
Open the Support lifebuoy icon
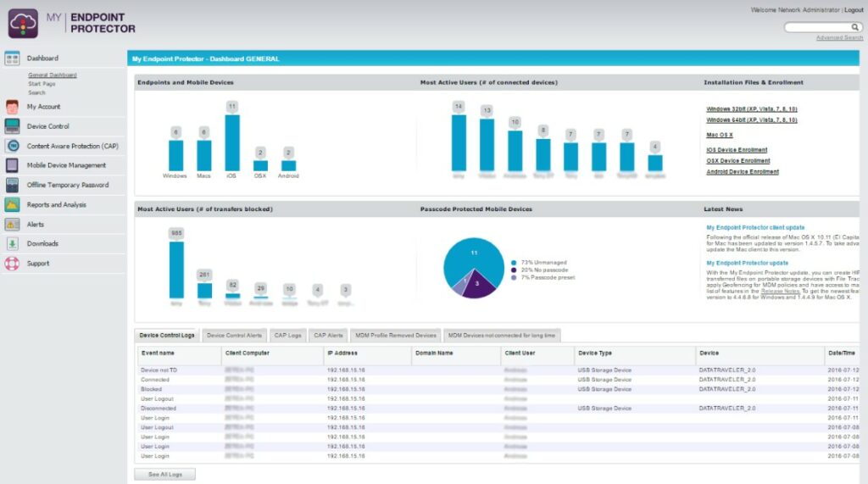[12, 264]
